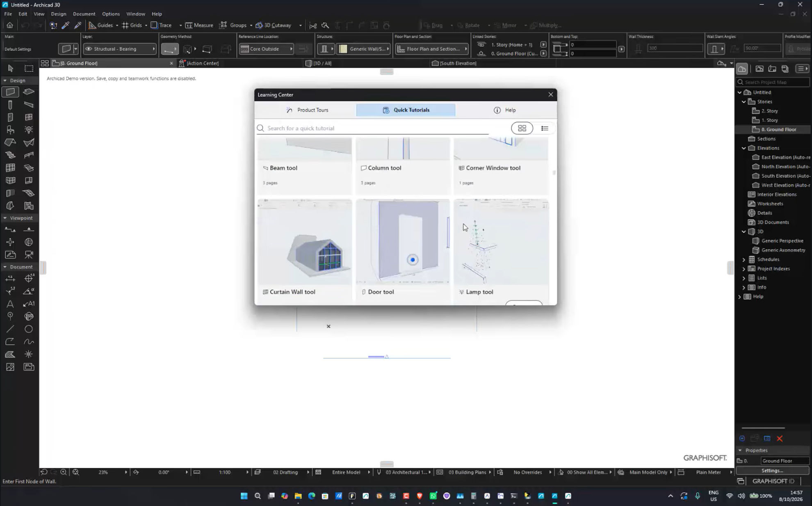The image size is (812, 506).
Task: Select 2. Story in navigator
Action: [x=769, y=111]
